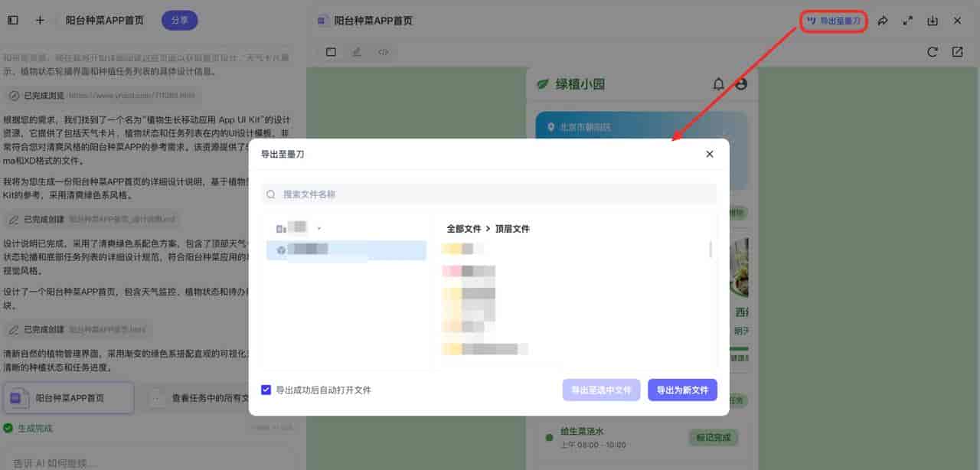The image size is (980, 470).
Task: Select the code view icon
Action: (384, 52)
